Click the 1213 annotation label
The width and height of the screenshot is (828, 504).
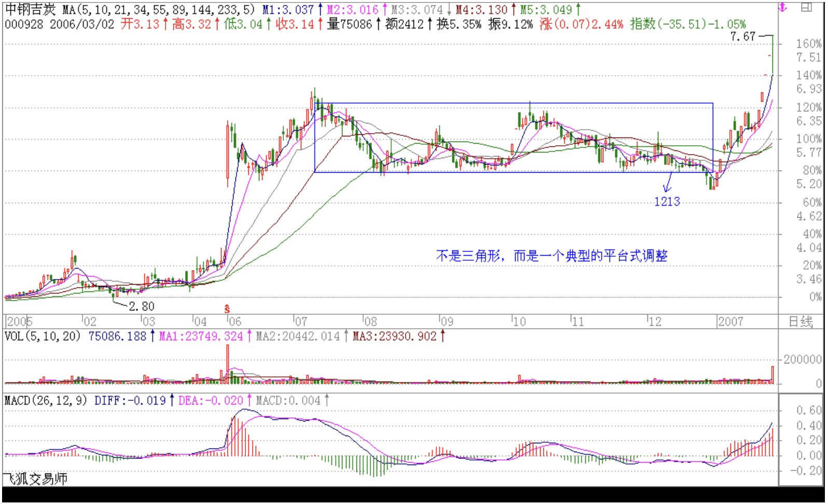667,202
